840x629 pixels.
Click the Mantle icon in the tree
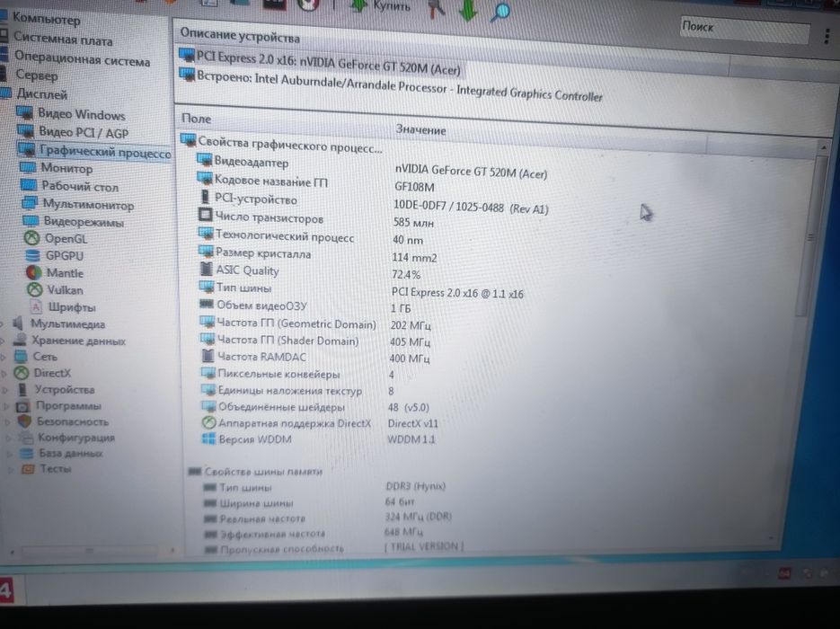pyautogui.click(x=34, y=272)
